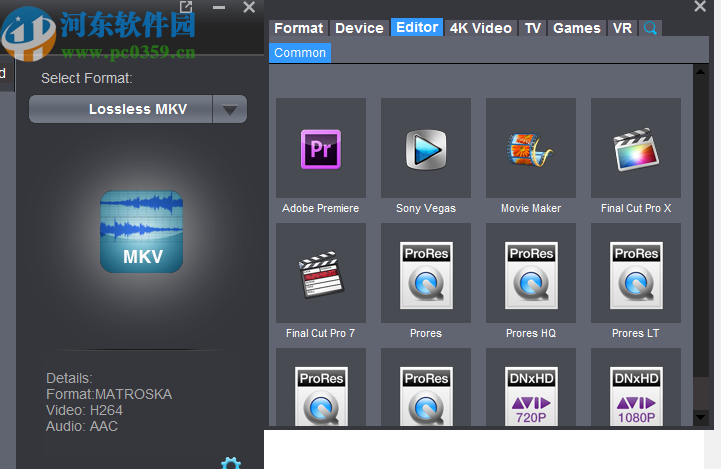Click the scrollbar up arrow
The image size is (721, 469).
[700, 71]
